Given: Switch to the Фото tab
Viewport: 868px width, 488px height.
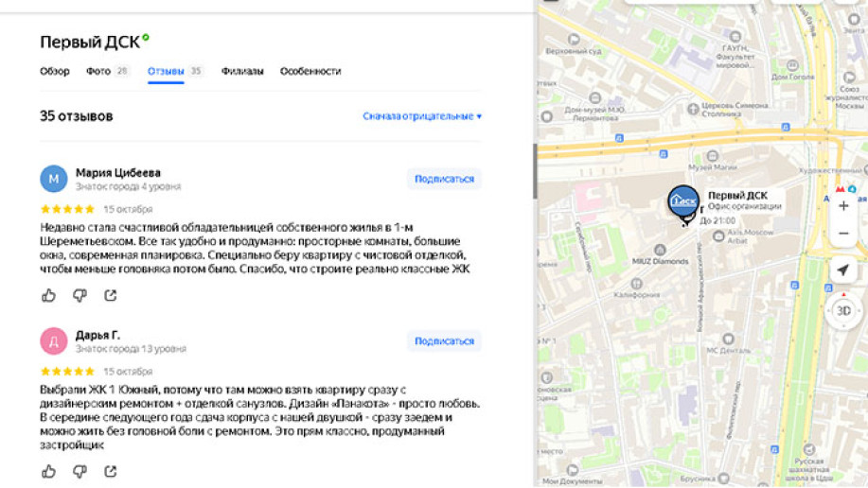Looking at the screenshot, I should tap(107, 71).
